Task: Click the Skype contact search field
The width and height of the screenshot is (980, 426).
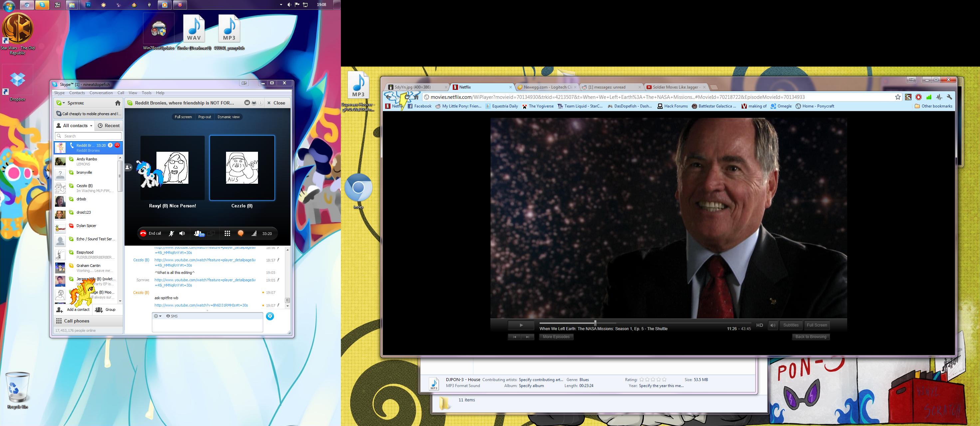Action: pyautogui.click(x=88, y=136)
